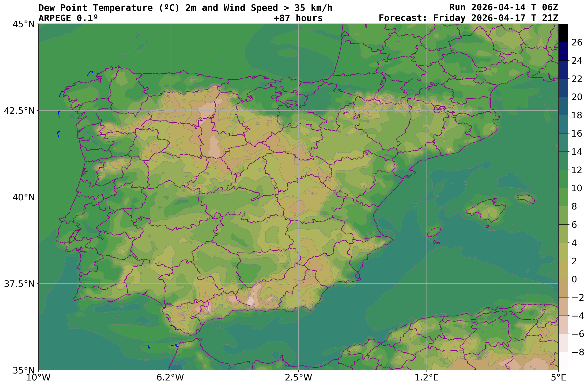Click the wind barb southwest of Gibraltar near the 14 contour
This screenshot has height=386, width=588.
pos(146,347)
